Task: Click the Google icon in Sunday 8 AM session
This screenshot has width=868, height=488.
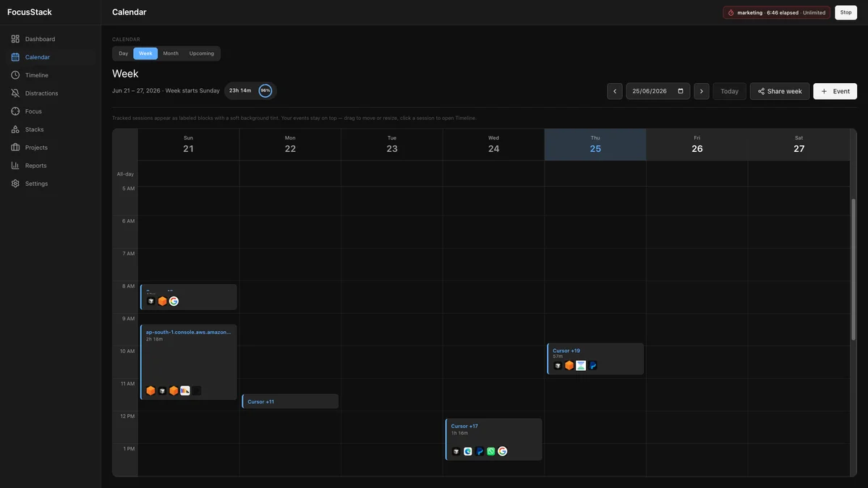Action: click(x=174, y=301)
